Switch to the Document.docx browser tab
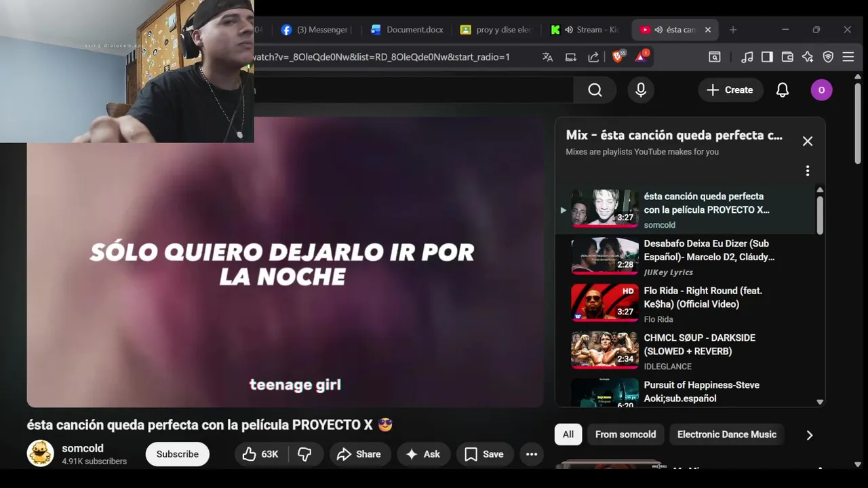Viewport: 868px width, 488px height. 407,30
